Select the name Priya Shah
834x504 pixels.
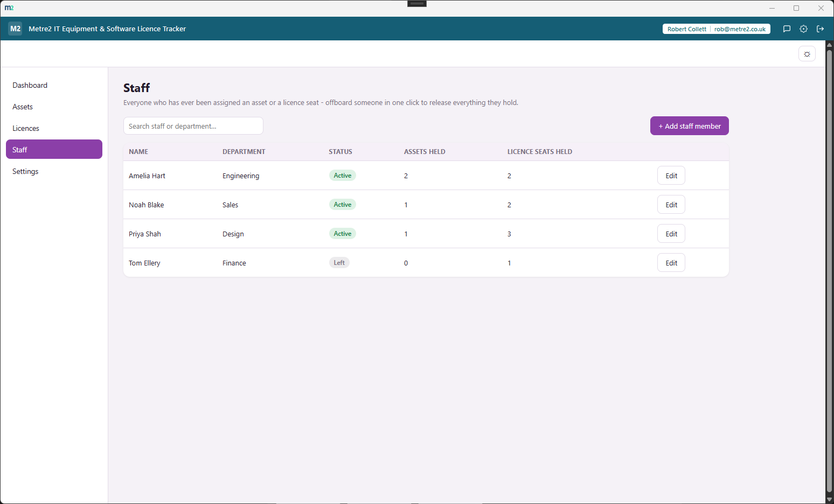pos(145,234)
